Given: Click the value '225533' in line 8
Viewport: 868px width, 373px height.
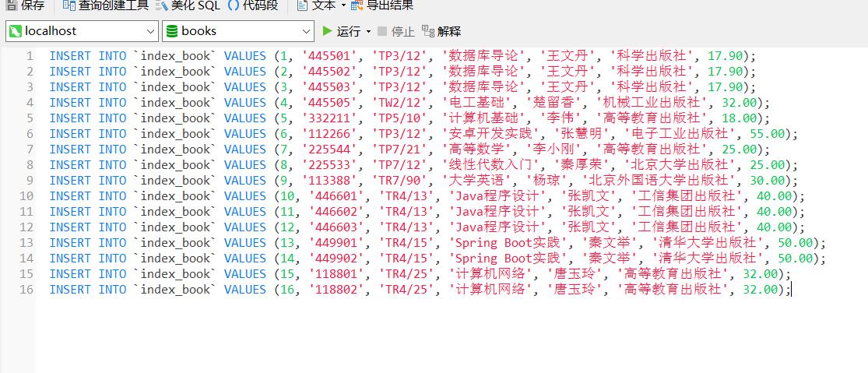Looking at the screenshot, I should [330, 164].
